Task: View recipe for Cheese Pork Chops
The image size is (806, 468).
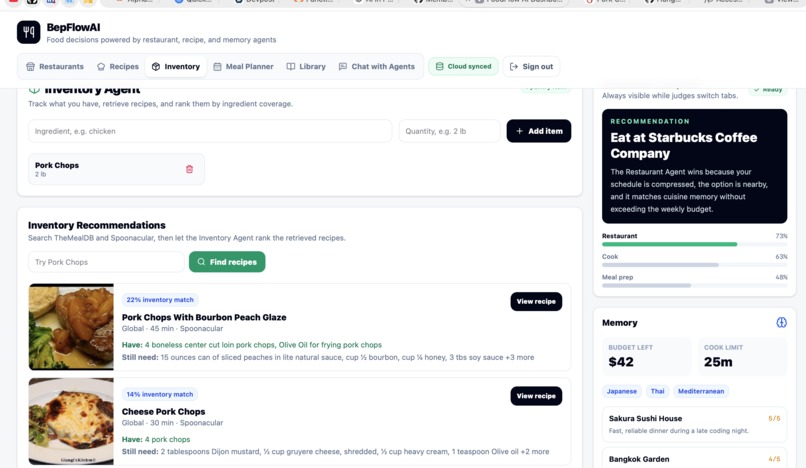Action: (x=536, y=396)
